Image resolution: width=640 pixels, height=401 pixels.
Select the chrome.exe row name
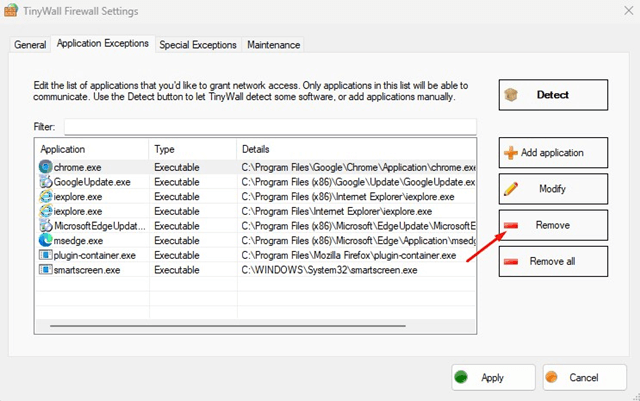click(x=78, y=167)
